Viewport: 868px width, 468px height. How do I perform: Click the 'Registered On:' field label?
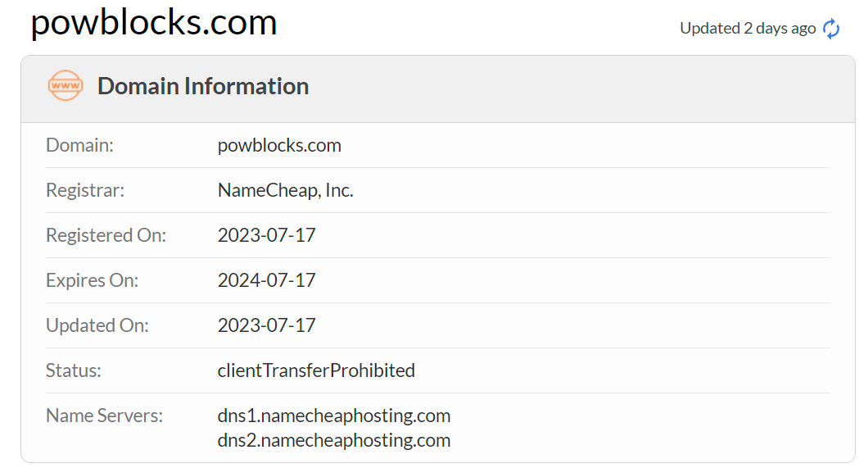click(x=106, y=235)
